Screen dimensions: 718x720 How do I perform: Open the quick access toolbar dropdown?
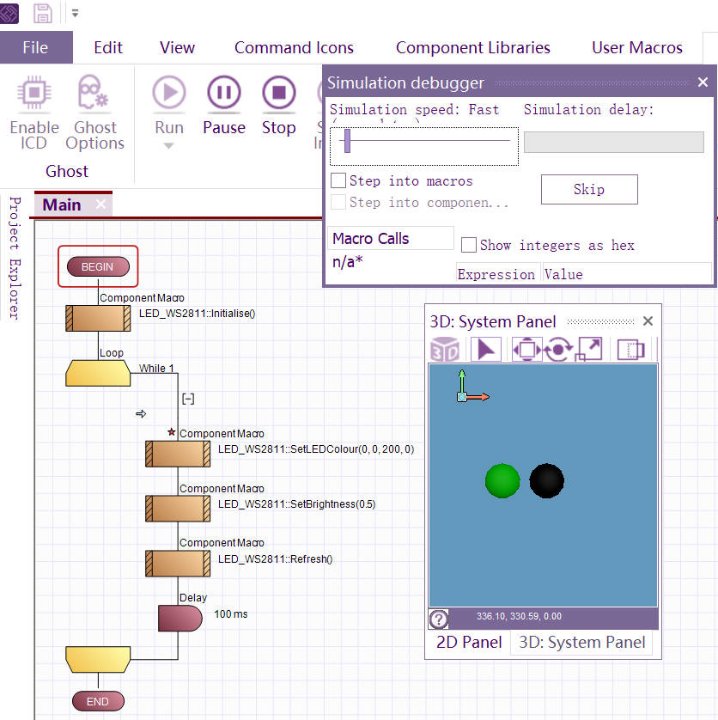tap(75, 14)
